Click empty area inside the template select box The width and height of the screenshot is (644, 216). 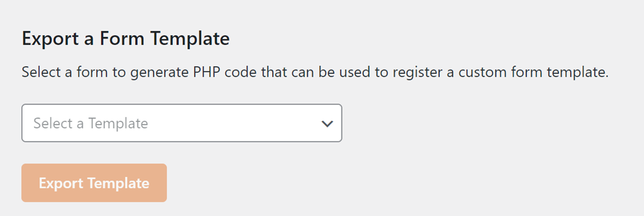pos(234,123)
